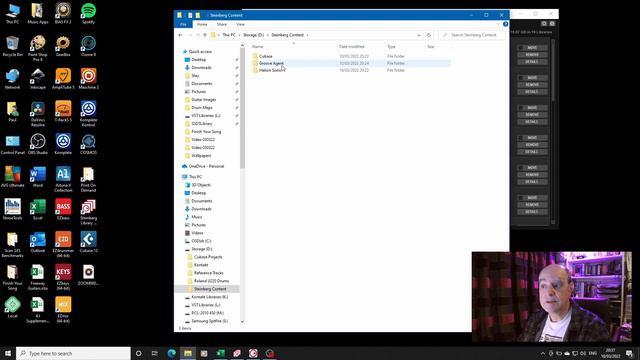This screenshot has width=640, height=360.
Task: Expand breadcrumb arrow after Storage (D:)
Action: 268,35
